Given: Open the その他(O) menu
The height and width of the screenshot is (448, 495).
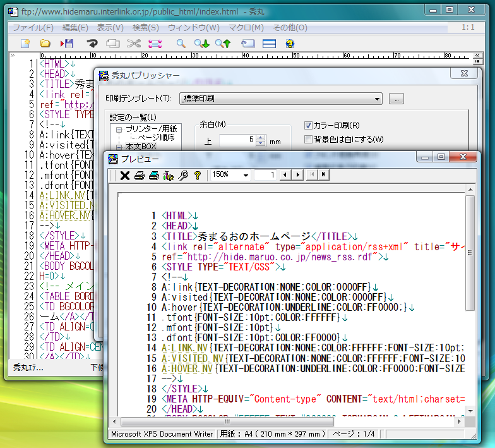Looking at the screenshot, I should point(290,28).
